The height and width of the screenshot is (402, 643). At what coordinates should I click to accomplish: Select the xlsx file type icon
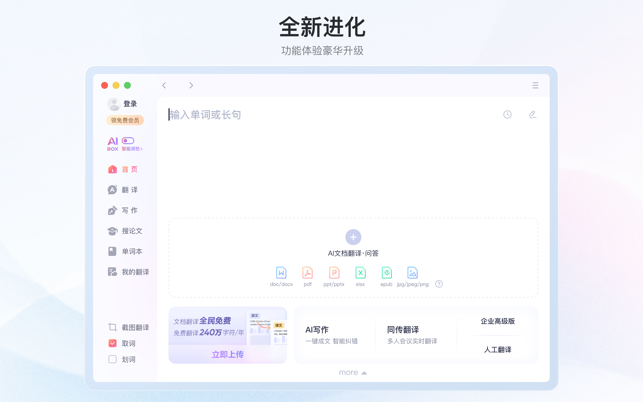[360, 273]
